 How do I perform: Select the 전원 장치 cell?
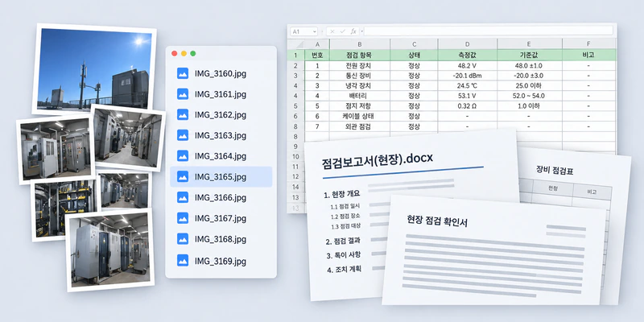tap(360, 65)
